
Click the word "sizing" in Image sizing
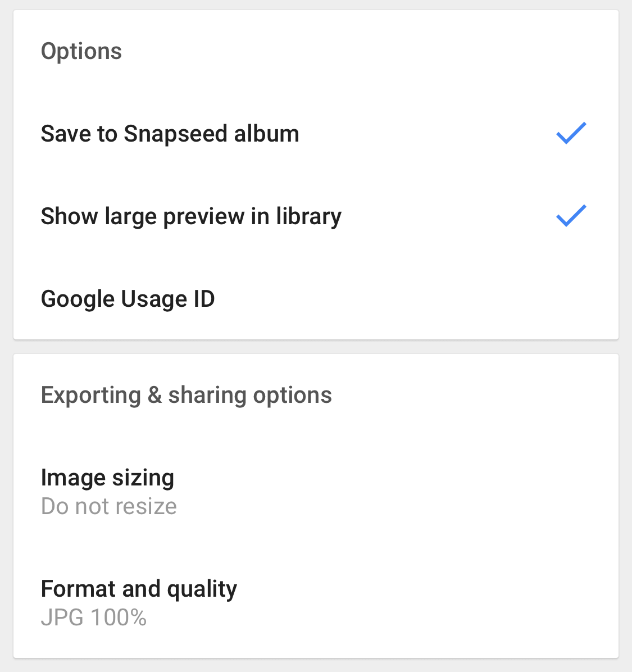(x=143, y=478)
